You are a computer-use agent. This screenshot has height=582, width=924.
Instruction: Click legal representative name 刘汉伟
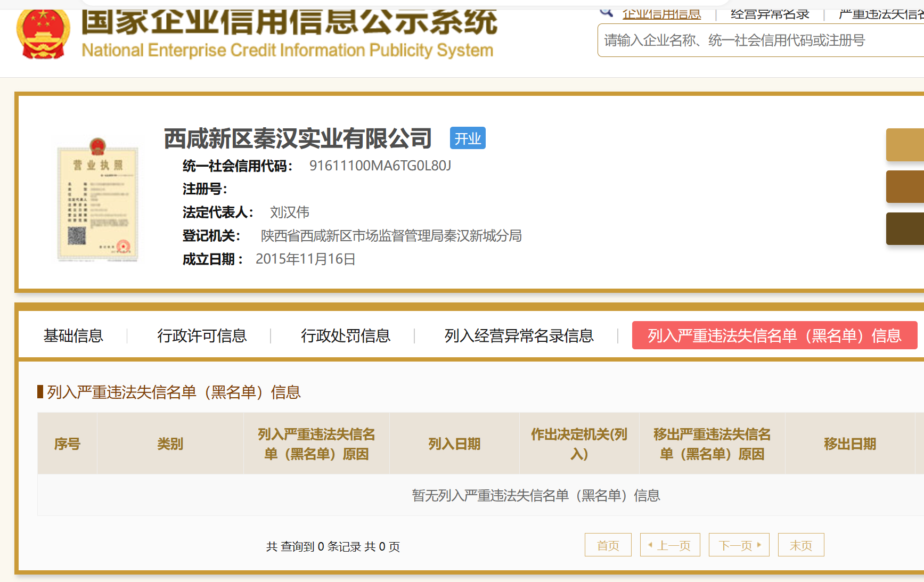(x=289, y=212)
